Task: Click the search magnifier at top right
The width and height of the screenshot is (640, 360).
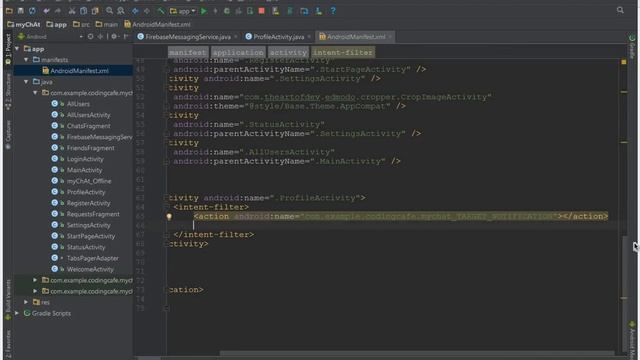Action: (x=620, y=10)
